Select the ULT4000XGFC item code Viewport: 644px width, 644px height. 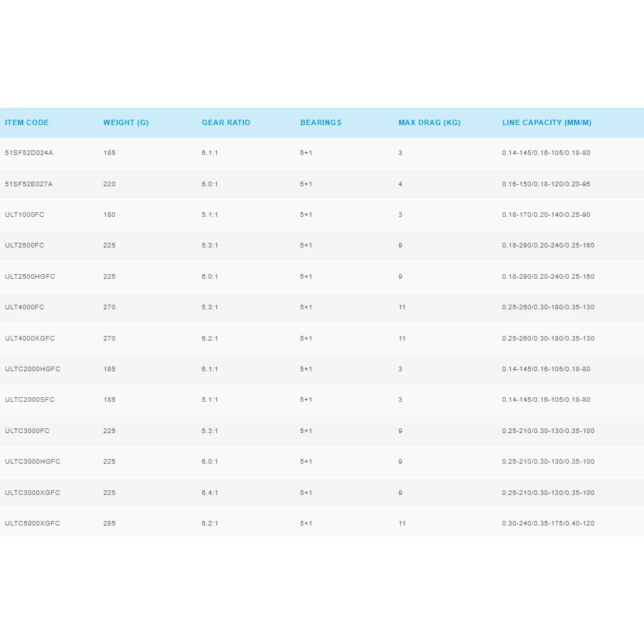(x=30, y=339)
